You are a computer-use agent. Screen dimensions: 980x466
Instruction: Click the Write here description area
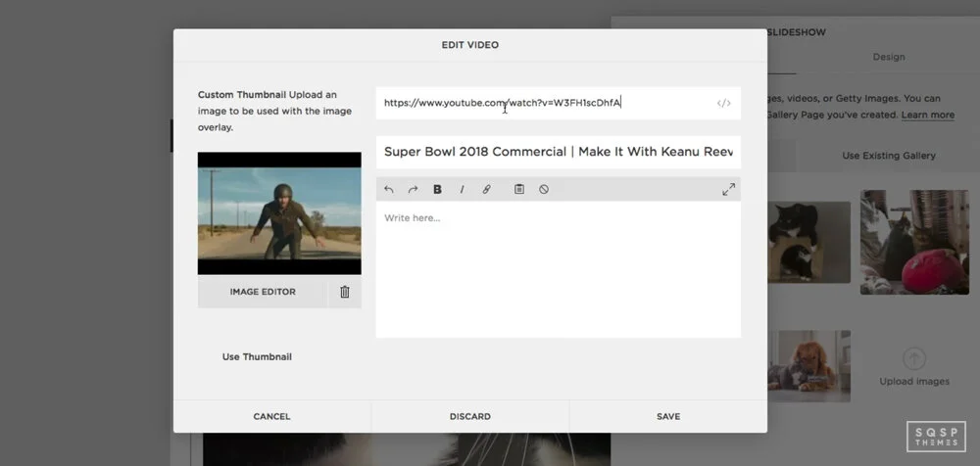point(559,269)
